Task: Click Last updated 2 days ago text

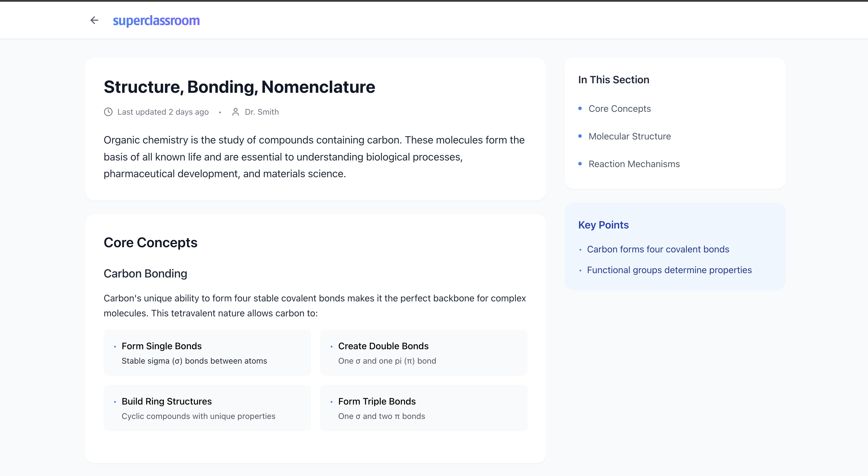Action: click(x=163, y=112)
